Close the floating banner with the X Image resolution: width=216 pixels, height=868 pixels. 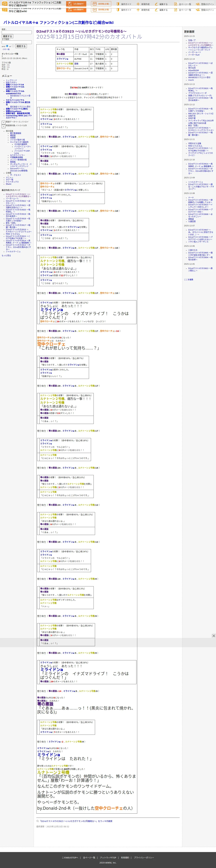tap(214, 635)
